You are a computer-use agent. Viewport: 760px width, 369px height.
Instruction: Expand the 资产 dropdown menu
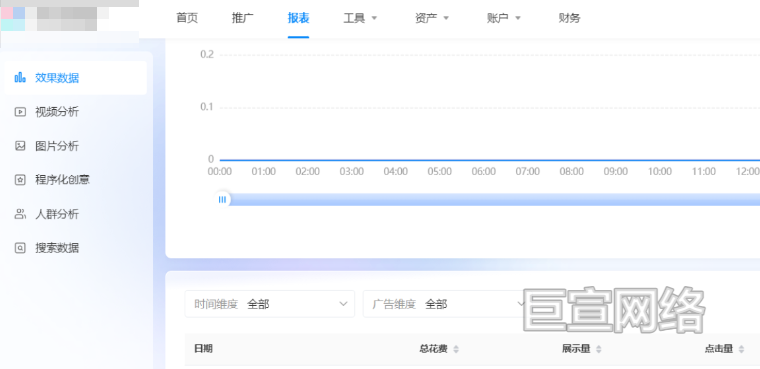click(x=432, y=18)
